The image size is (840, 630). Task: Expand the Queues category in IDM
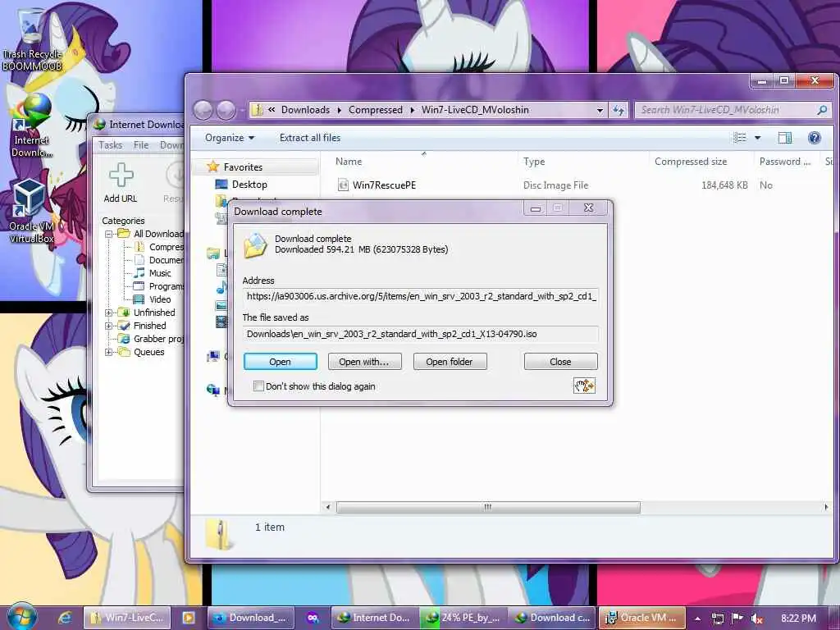[109, 352]
